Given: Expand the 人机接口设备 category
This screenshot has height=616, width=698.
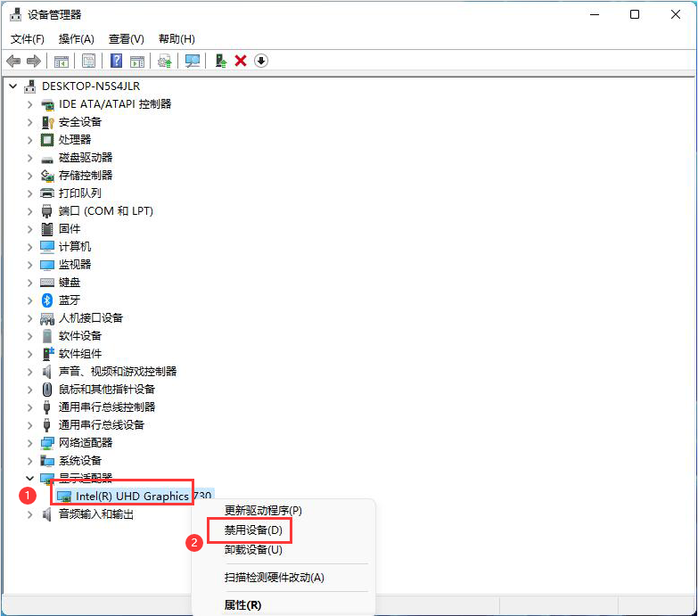Looking at the screenshot, I should tap(29, 318).
